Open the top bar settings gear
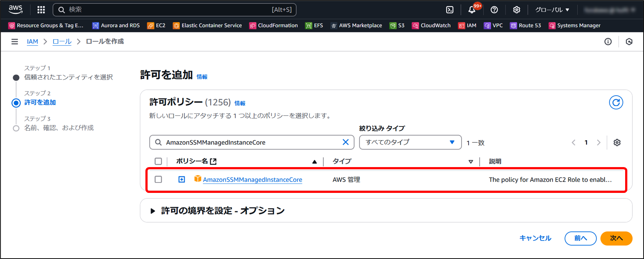This screenshot has width=644, height=259. click(x=517, y=10)
